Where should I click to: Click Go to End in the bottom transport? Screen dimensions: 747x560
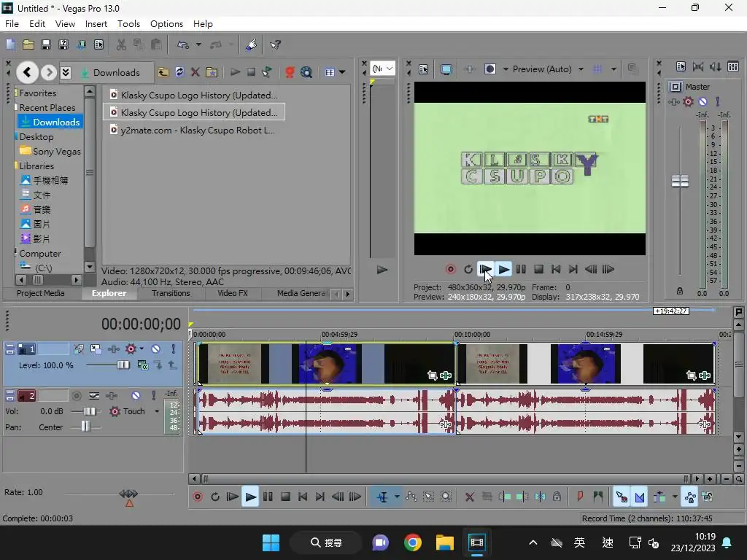(320, 497)
